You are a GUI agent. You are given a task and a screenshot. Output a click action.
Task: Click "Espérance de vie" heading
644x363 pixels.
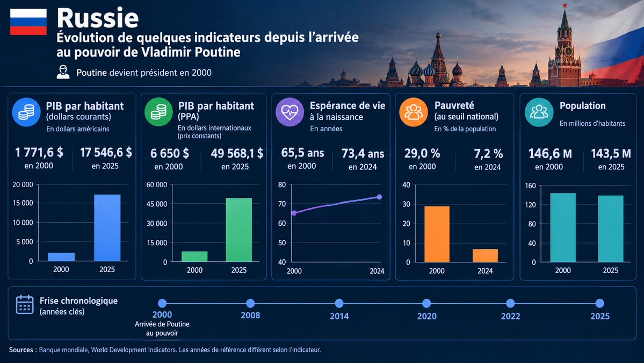[348, 105]
